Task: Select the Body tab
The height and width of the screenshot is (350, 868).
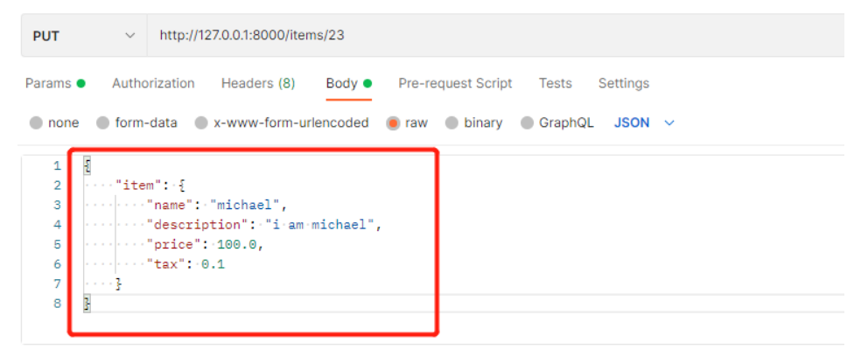Action: pos(341,83)
